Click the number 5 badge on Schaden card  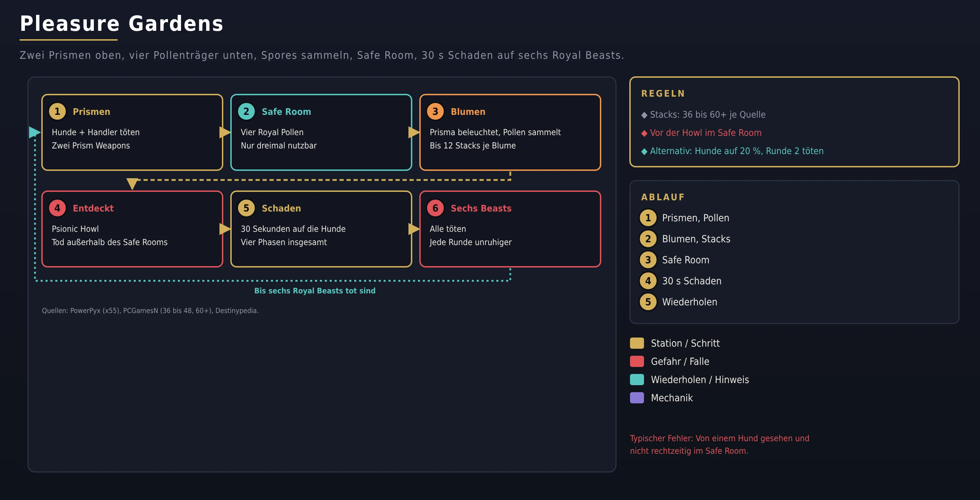coord(246,208)
